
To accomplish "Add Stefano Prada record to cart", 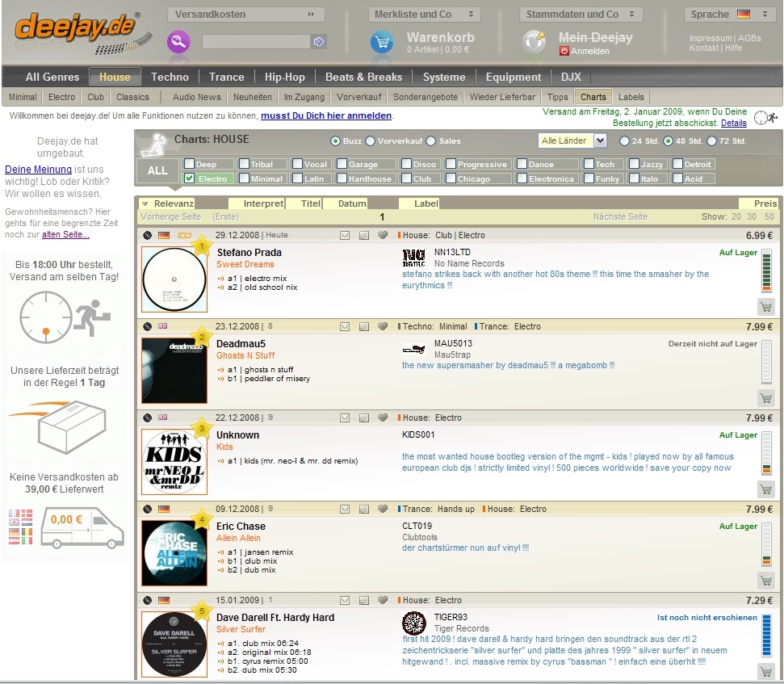I will 766,307.
